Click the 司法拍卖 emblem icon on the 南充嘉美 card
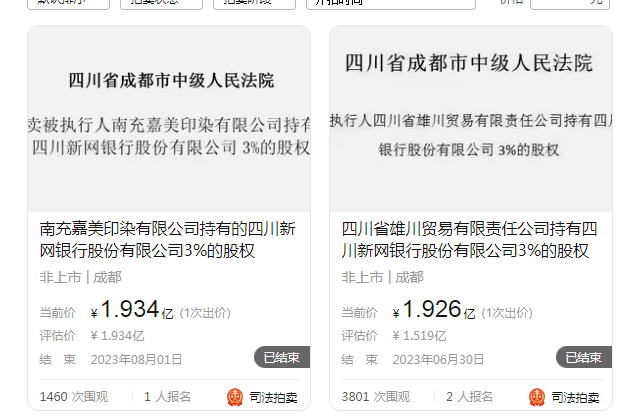 coord(235,397)
